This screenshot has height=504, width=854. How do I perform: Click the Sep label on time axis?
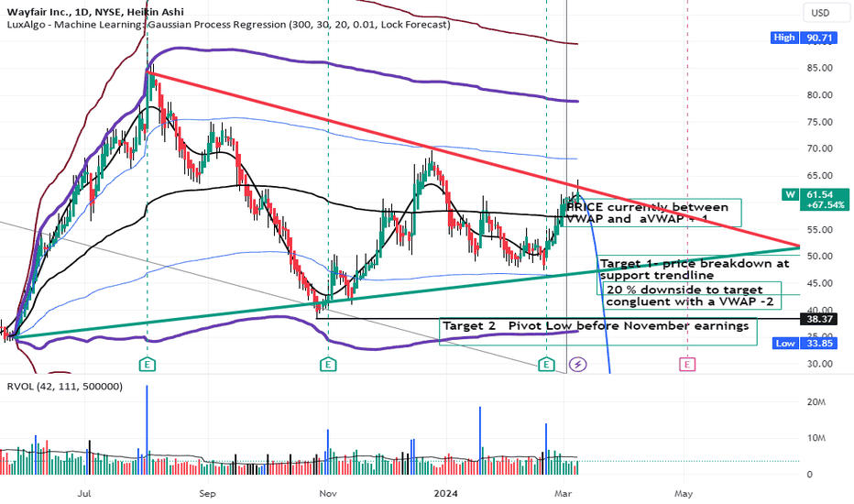pos(207,494)
